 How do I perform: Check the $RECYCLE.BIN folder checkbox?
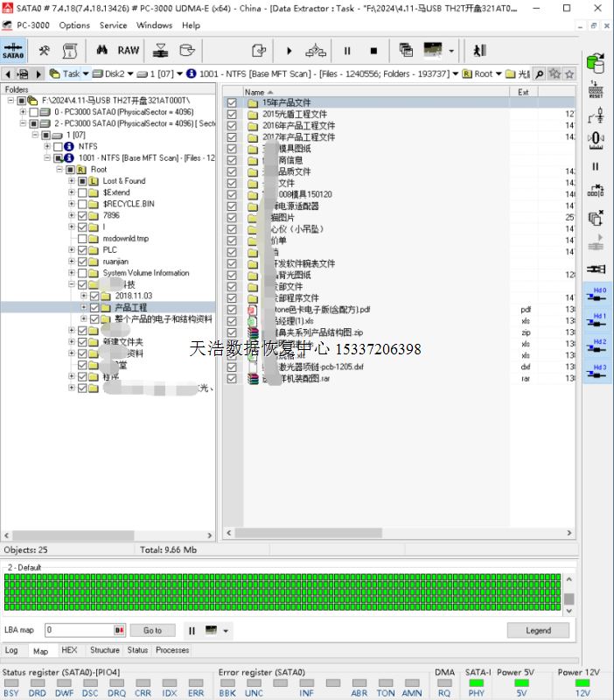click(82, 204)
